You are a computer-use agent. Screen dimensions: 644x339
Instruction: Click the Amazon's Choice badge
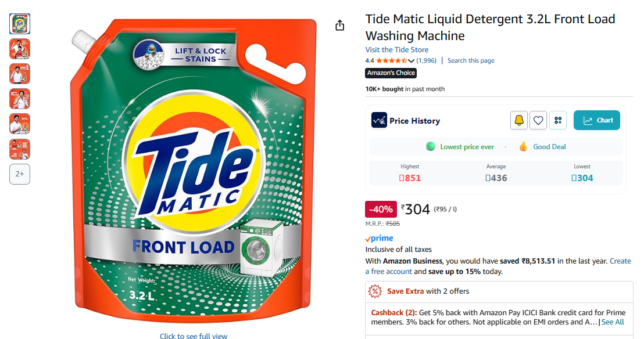[391, 73]
